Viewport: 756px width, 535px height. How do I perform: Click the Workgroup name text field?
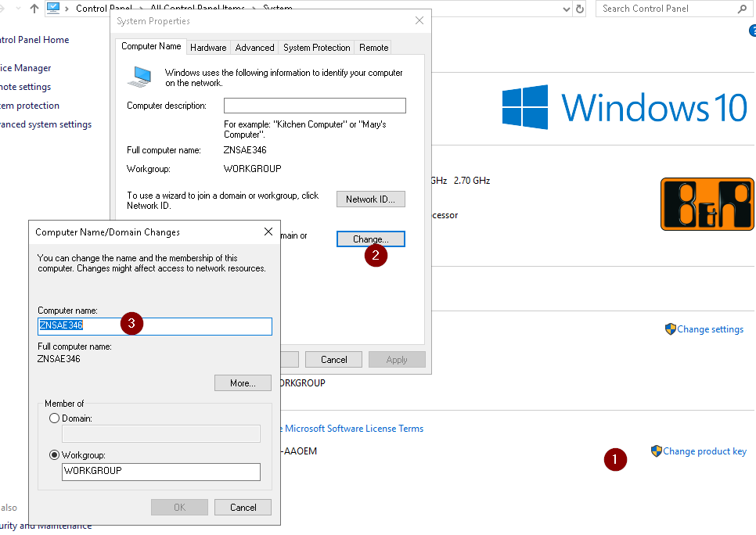click(161, 472)
